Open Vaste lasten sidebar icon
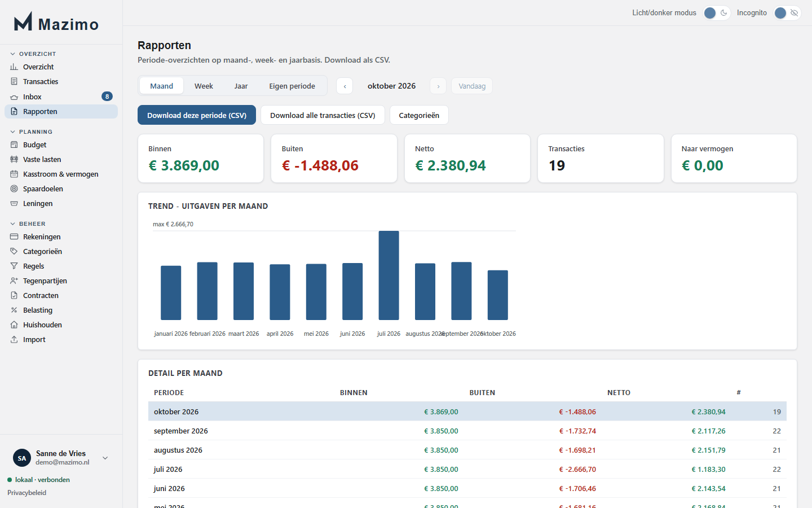The image size is (812, 508). 14,160
